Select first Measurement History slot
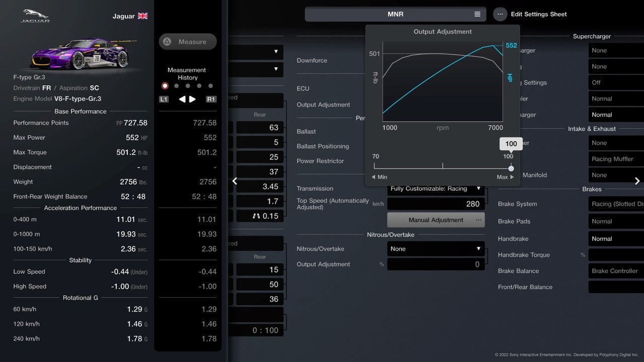This screenshot has width=644, height=362. click(165, 86)
